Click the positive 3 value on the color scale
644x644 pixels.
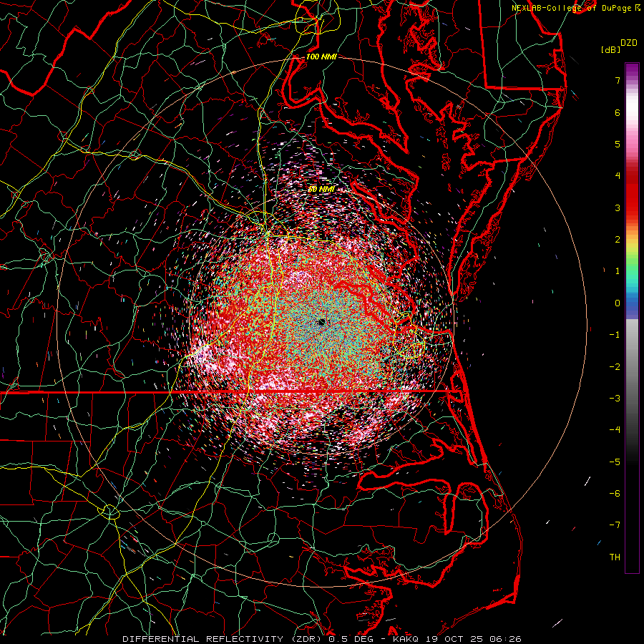click(618, 208)
